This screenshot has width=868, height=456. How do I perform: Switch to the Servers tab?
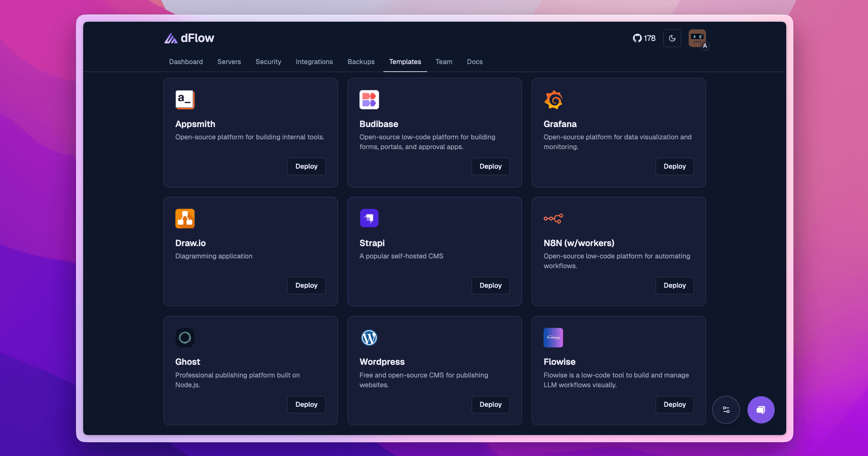pyautogui.click(x=229, y=62)
